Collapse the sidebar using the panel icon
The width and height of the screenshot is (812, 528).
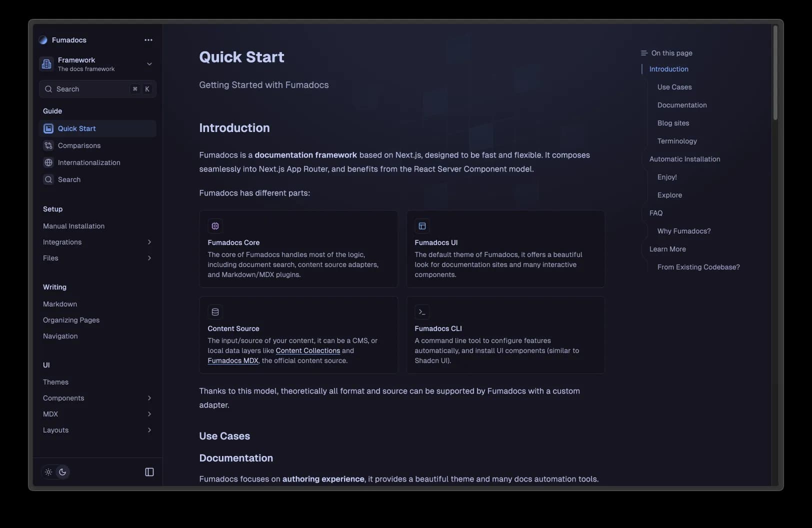pyautogui.click(x=149, y=472)
